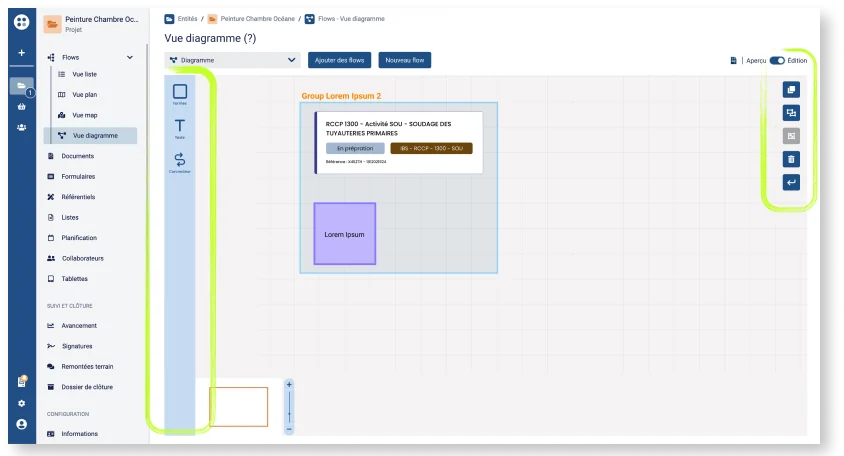Open the user profile icon
Viewport: 844px width, 456px height.
pyautogui.click(x=22, y=424)
